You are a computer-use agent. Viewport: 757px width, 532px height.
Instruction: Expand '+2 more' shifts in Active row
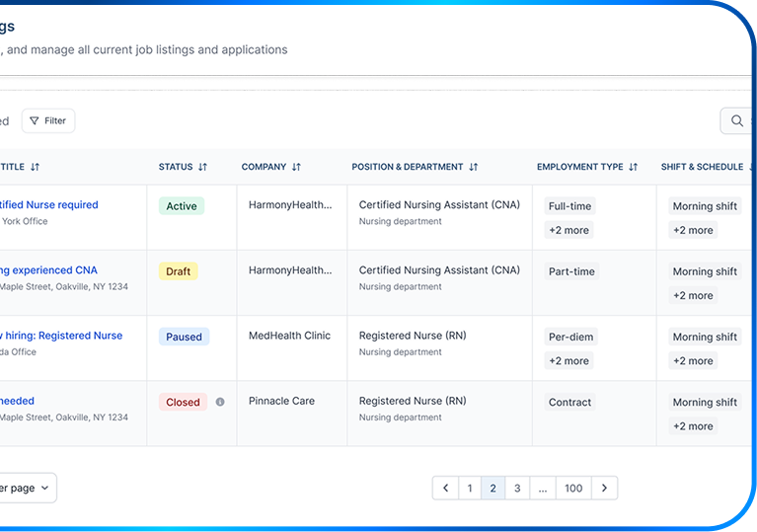tap(693, 230)
